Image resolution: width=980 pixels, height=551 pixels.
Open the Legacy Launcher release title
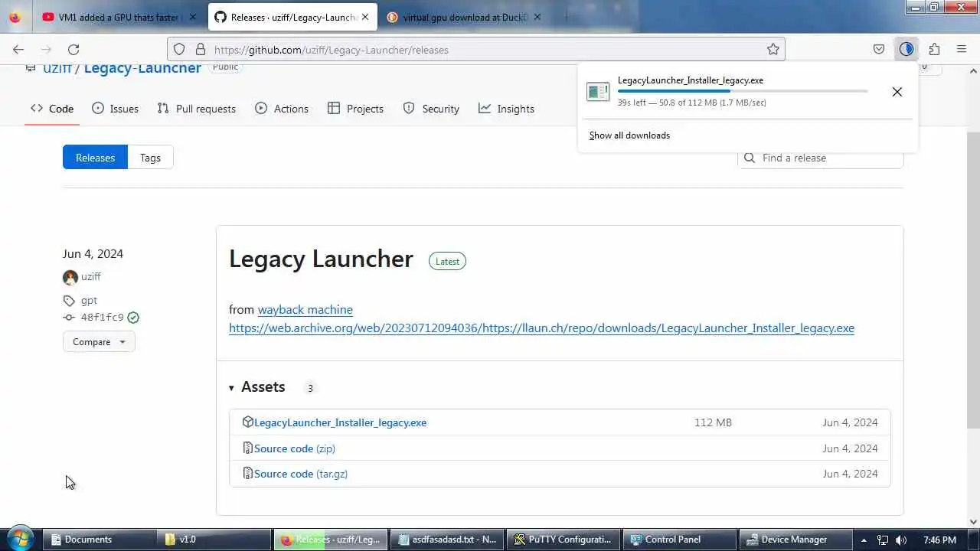[321, 259]
